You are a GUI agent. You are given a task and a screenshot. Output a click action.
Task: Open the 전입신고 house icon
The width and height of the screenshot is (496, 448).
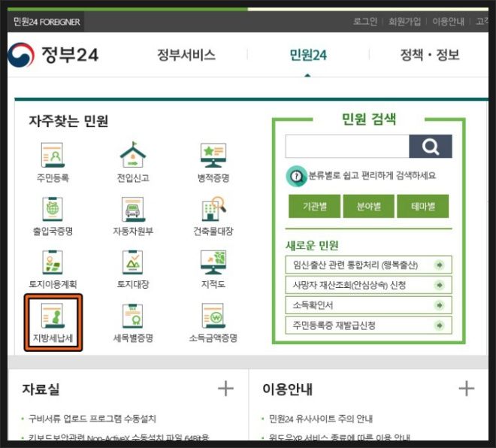coord(133,154)
